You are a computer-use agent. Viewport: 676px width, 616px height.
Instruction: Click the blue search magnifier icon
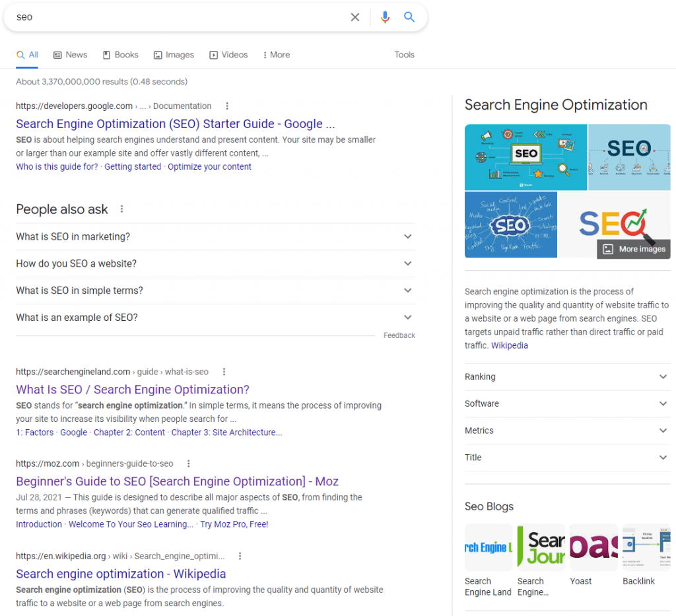[x=409, y=17]
